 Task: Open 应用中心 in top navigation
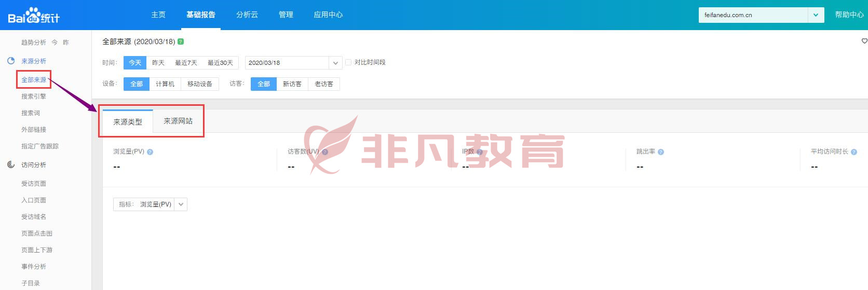click(328, 15)
